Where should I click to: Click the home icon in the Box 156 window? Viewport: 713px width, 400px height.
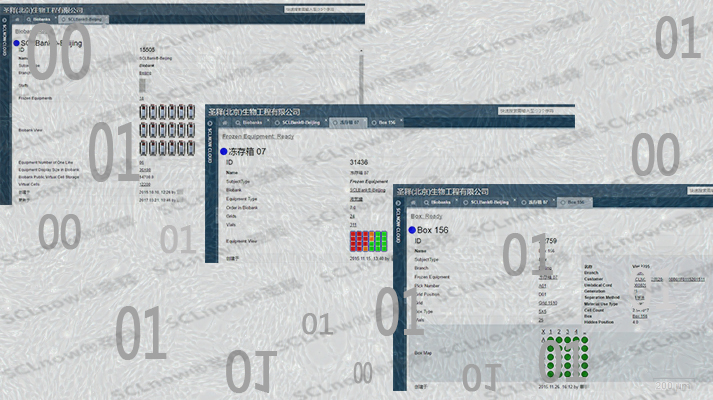click(x=413, y=202)
